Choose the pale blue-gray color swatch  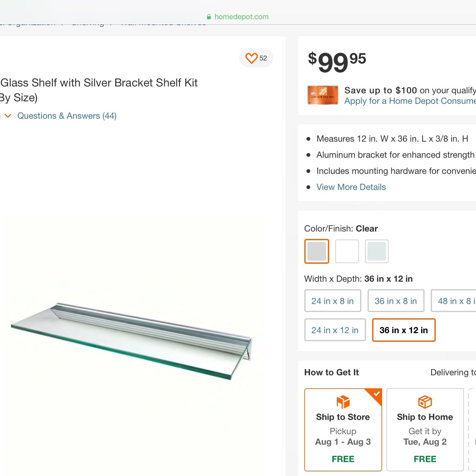pos(377,251)
